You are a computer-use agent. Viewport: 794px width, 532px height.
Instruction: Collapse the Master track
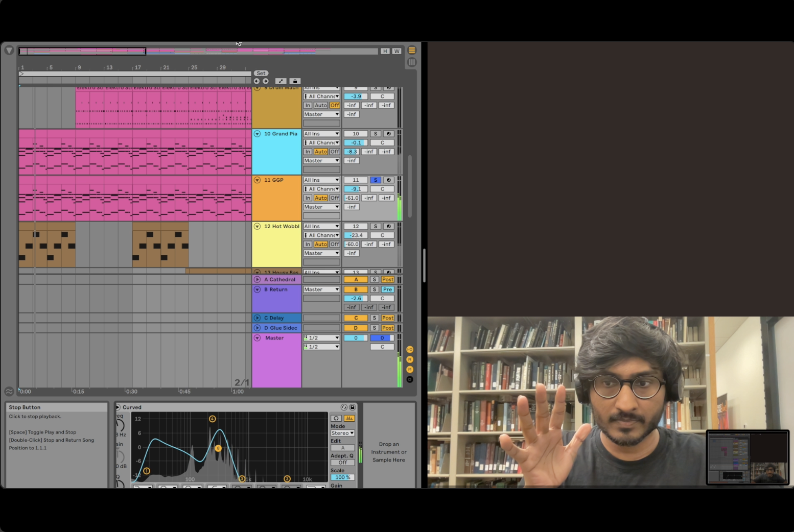click(258, 338)
